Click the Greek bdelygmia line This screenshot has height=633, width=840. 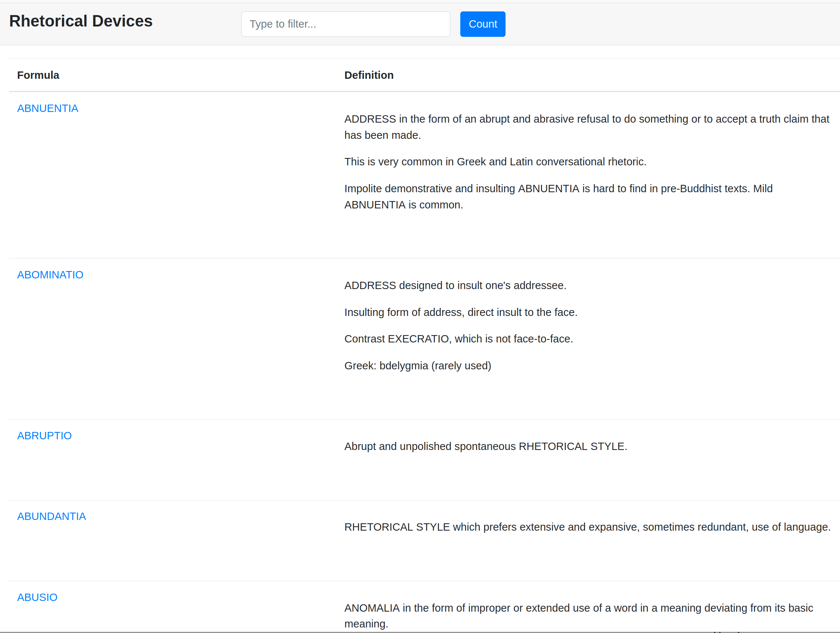tap(418, 366)
